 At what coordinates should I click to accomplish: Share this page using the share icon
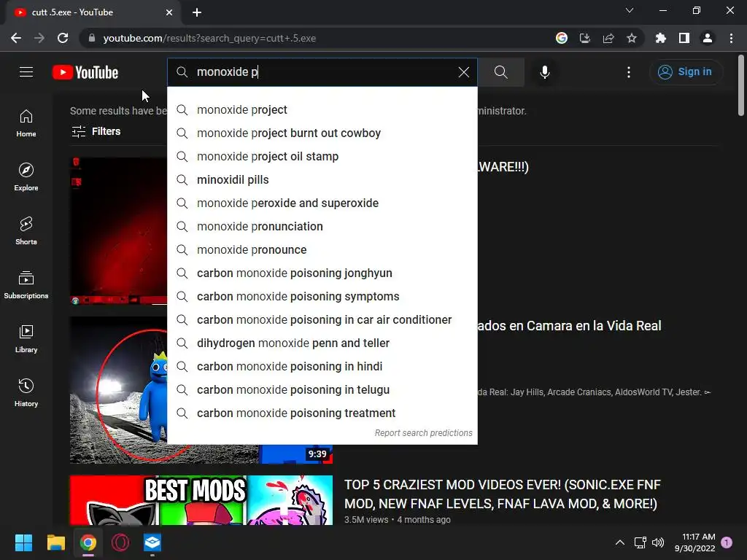608,38
